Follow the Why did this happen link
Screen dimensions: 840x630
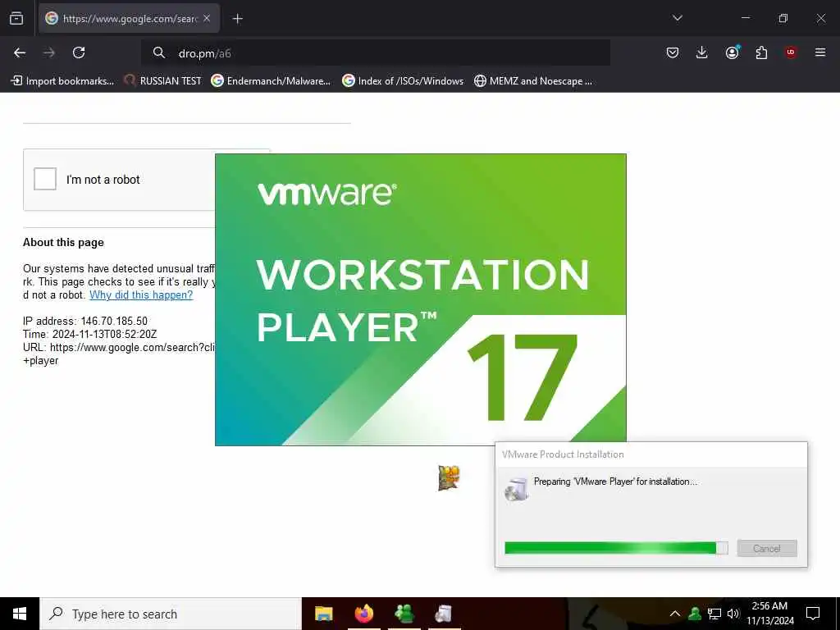click(x=141, y=294)
